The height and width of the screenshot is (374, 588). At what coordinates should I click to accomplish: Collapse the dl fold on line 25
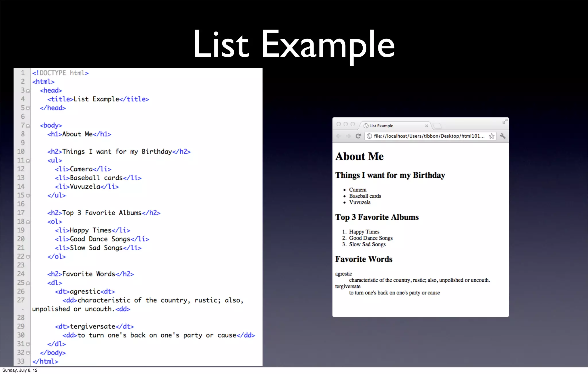pyautogui.click(x=28, y=283)
